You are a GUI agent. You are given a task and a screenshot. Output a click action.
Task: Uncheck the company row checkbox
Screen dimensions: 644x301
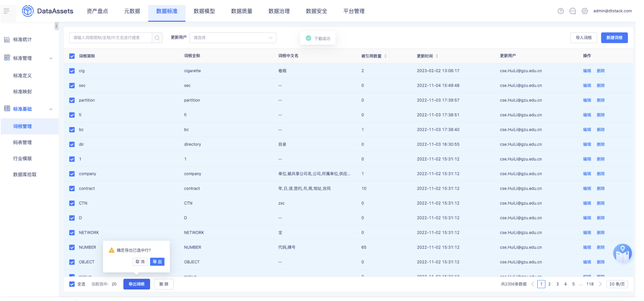[72, 174]
